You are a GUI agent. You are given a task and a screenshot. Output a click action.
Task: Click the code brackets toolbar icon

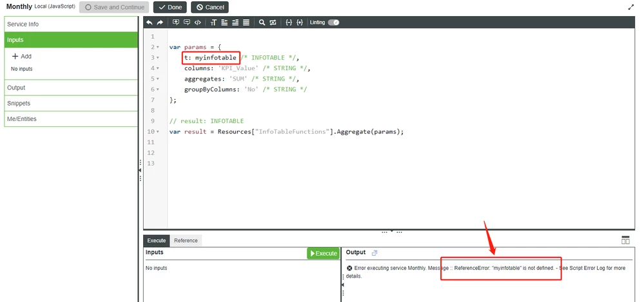(x=197, y=23)
